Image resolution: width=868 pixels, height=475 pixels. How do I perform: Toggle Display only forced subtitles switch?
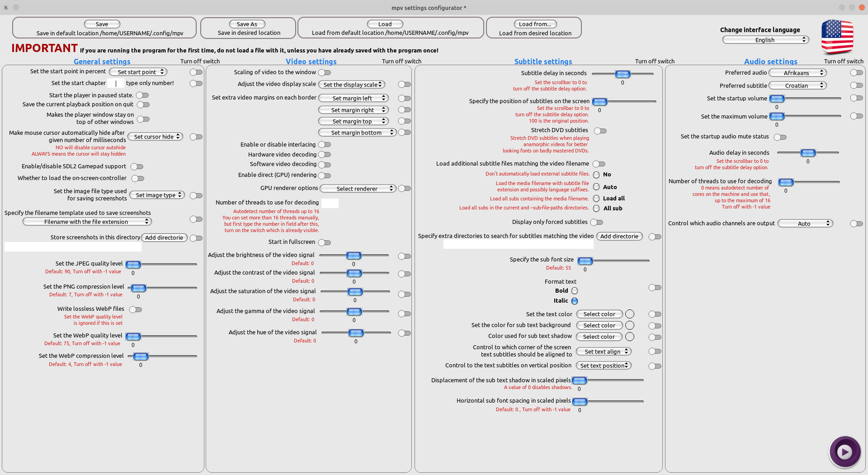click(597, 222)
